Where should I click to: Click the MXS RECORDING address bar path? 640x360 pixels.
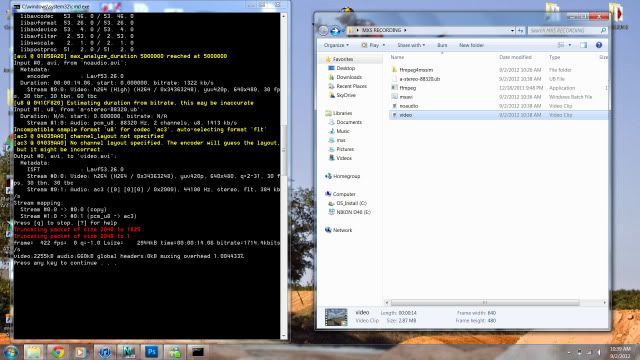[x=381, y=30]
